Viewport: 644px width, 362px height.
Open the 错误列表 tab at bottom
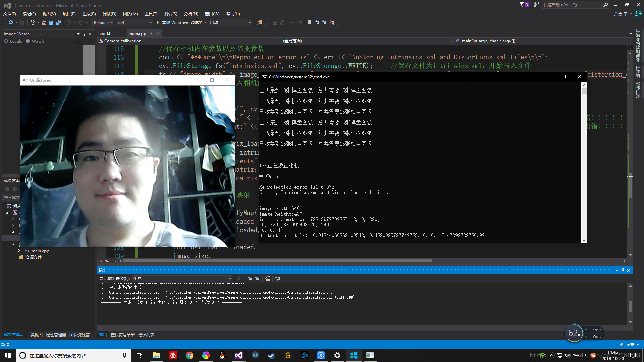click(x=146, y=335)
